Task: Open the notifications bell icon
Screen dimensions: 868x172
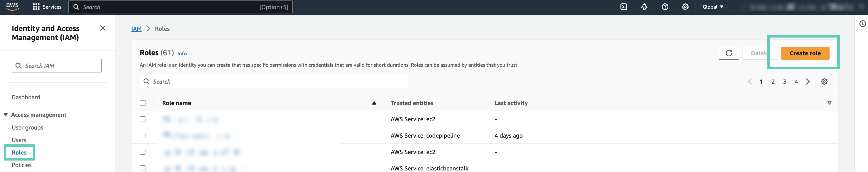Action: click(x=644, y=7)
